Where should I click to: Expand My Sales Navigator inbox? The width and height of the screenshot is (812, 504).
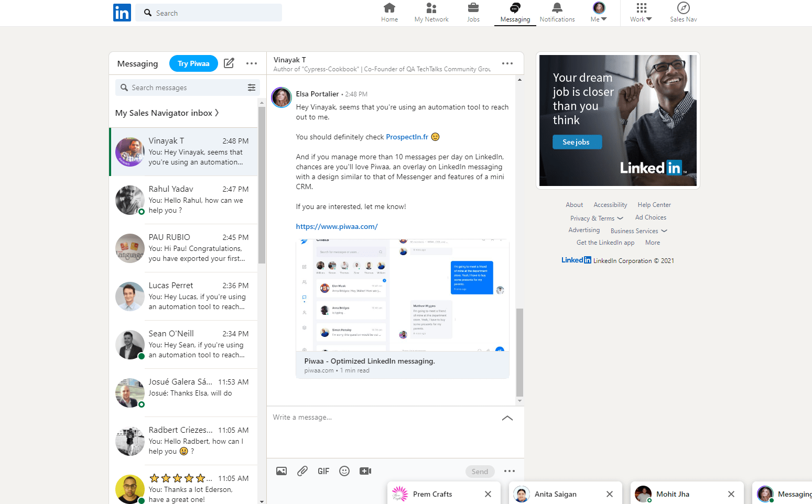point(167,113)
